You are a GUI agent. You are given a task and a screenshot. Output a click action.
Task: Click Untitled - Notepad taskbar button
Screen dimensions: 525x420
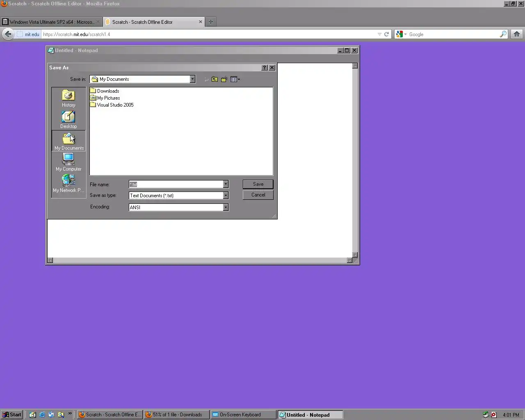point(310,415)
